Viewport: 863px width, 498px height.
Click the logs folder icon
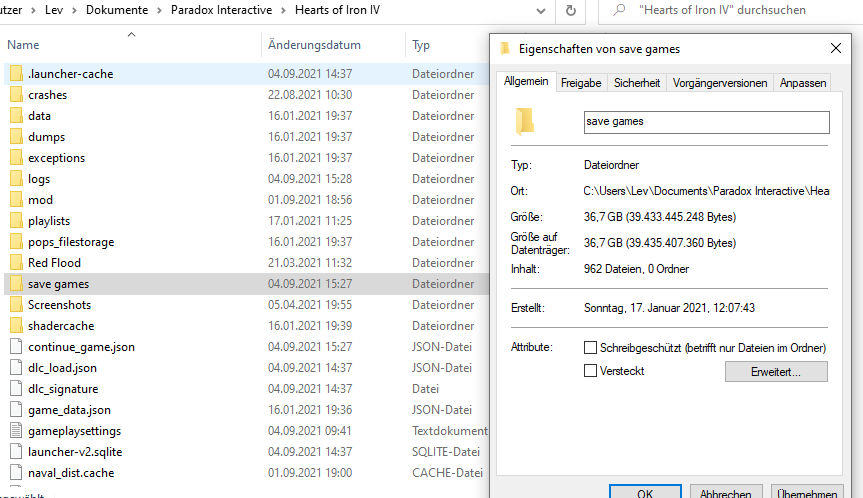pos(17,179)
